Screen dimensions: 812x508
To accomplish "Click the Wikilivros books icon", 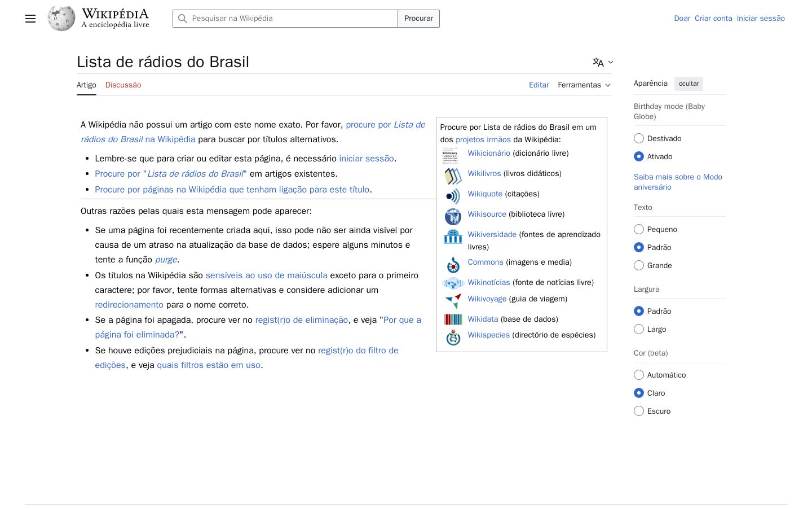I will pyautogui.click(x=453, y=176).
